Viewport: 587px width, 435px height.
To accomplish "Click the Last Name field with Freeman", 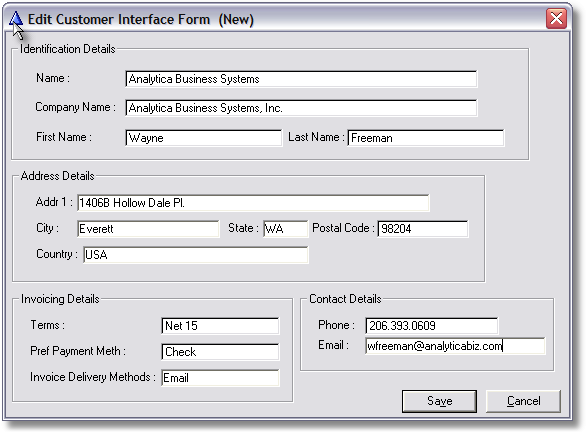I will click(x=426, y=138).
